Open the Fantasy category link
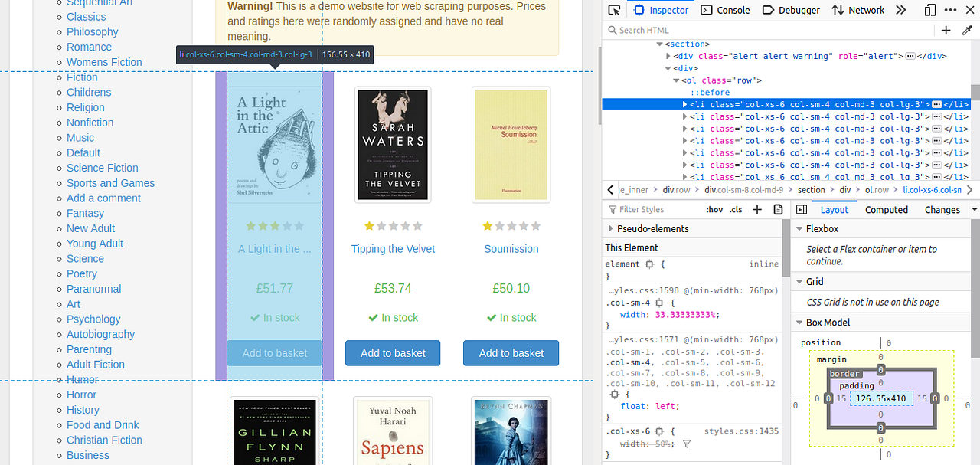 pos(85,213)
